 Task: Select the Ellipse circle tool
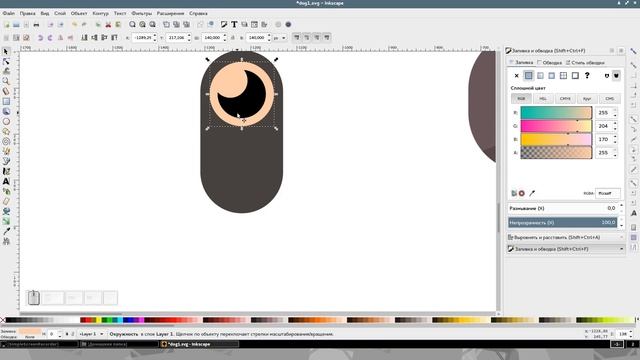(6, 121)
